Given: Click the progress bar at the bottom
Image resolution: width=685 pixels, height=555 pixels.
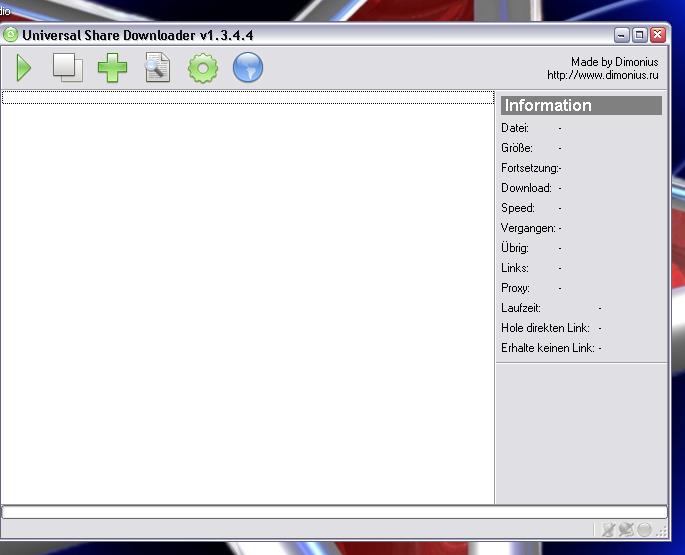Looking at the screenshot, I should point(335,512).
